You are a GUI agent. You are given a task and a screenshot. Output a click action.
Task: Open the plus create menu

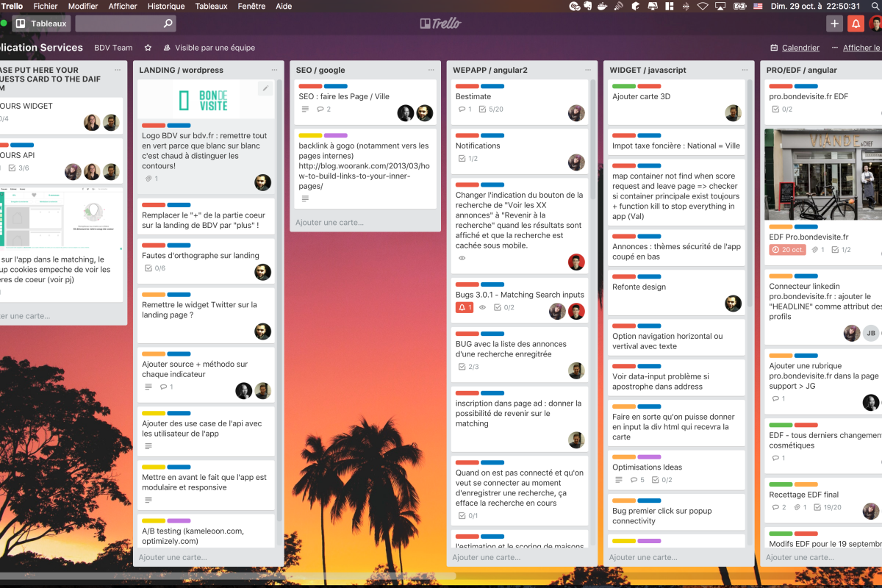(x=834, y=24)
